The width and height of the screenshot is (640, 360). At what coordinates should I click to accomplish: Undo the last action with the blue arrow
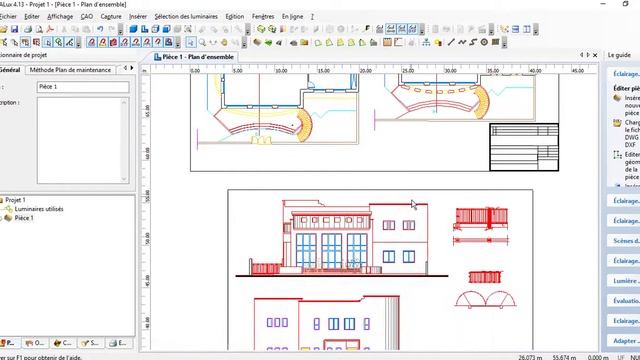100,29
